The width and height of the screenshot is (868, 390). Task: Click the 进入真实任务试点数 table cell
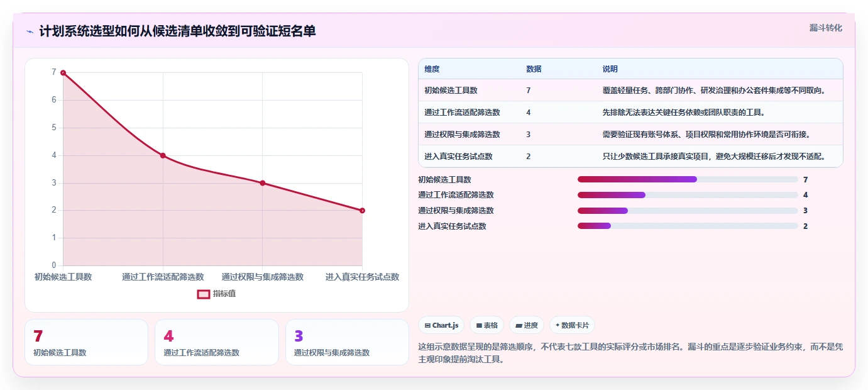coord(458,157)
